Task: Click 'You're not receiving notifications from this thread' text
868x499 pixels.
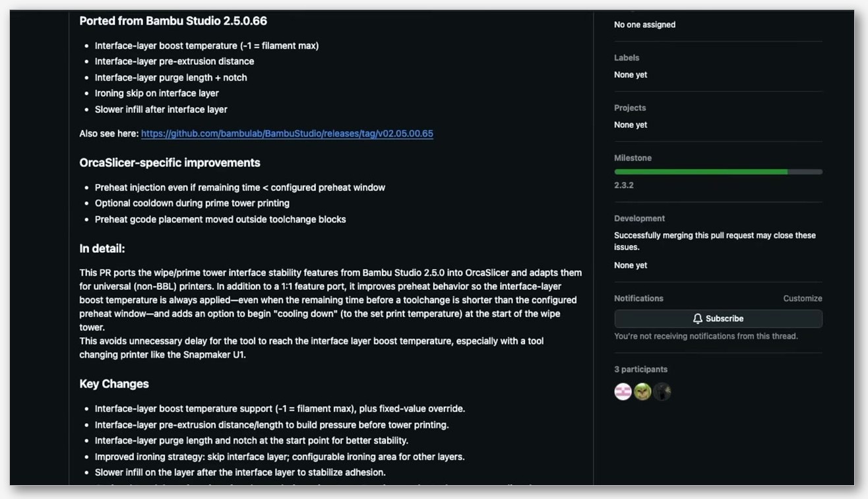Action: tap(706, 337)
